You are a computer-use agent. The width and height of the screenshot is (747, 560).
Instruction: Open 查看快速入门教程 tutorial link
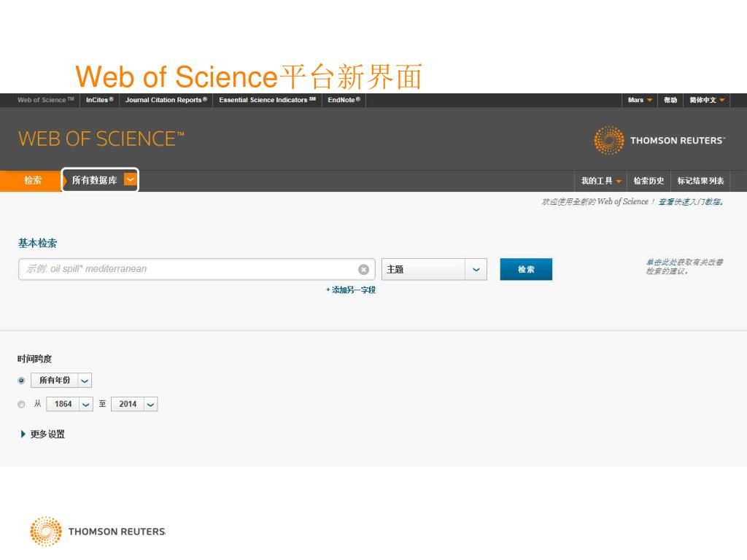coord(691,202)
